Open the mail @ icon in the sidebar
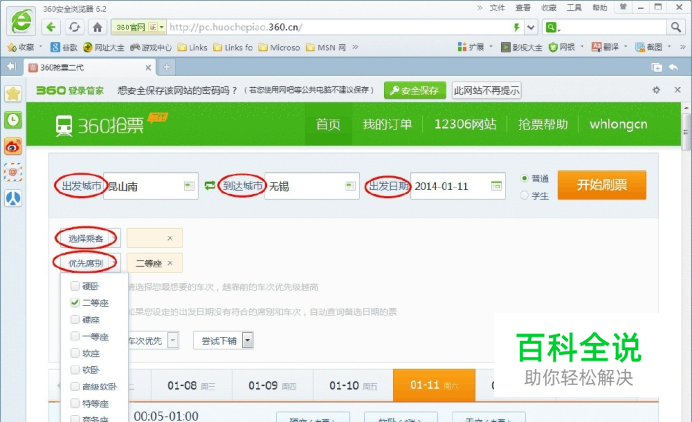This screenshot has width=692, height=422. (13, 172)
